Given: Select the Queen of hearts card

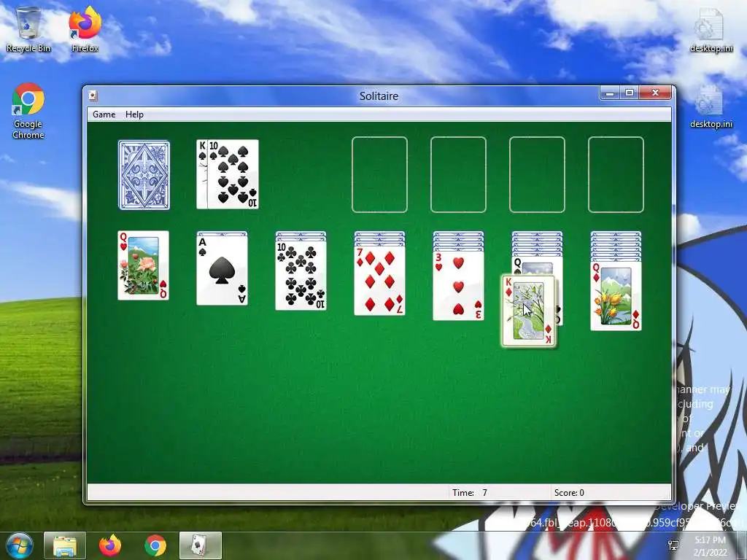Looking at the screenshot, I should [144, 265].
